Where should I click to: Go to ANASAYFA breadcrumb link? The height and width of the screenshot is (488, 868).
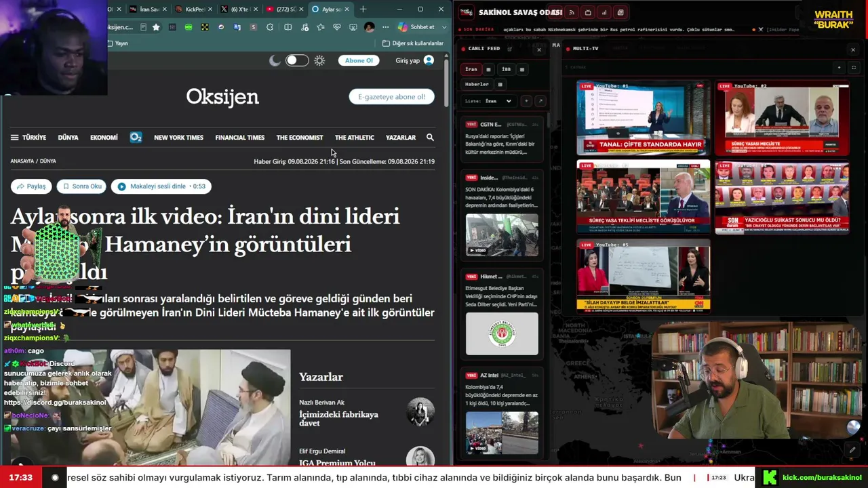22,161
